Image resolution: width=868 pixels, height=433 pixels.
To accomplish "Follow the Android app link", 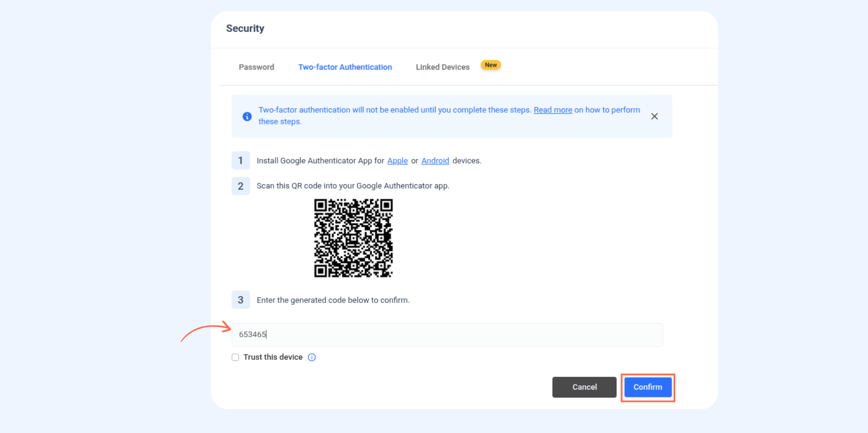I will click(435, 160).
